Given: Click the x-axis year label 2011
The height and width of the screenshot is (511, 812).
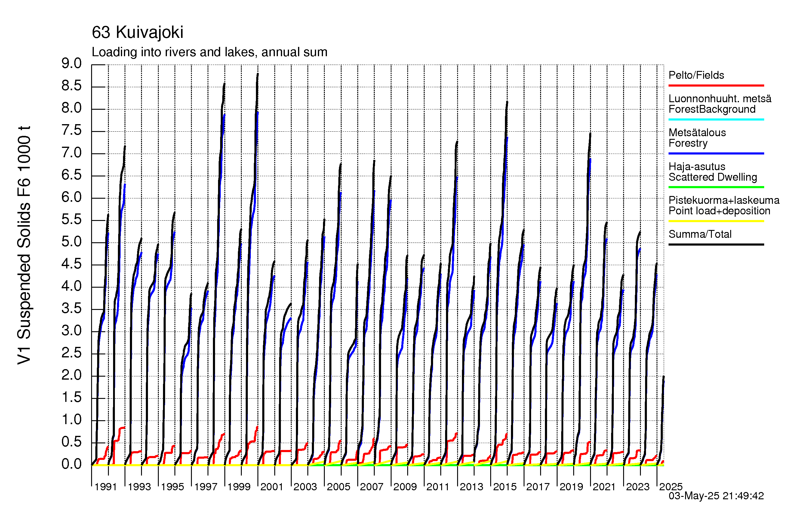Looking at the screenshot, I should pyautogui.click(x=438, y=487).
